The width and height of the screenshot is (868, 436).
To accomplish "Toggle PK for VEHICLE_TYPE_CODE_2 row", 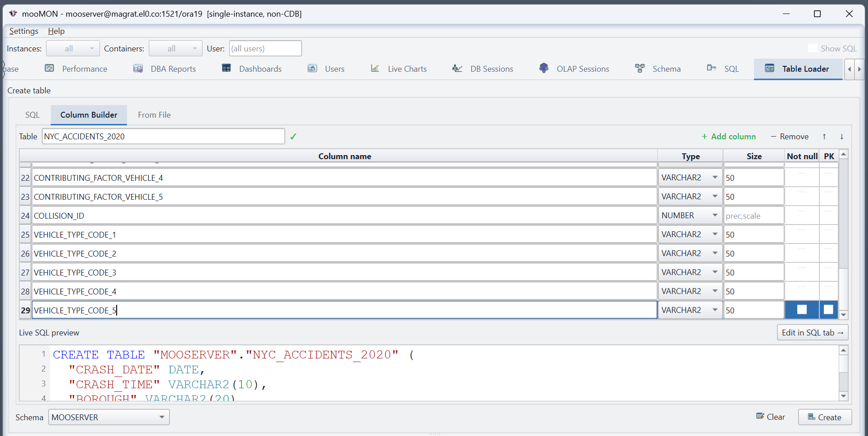I will coord(828,253).
